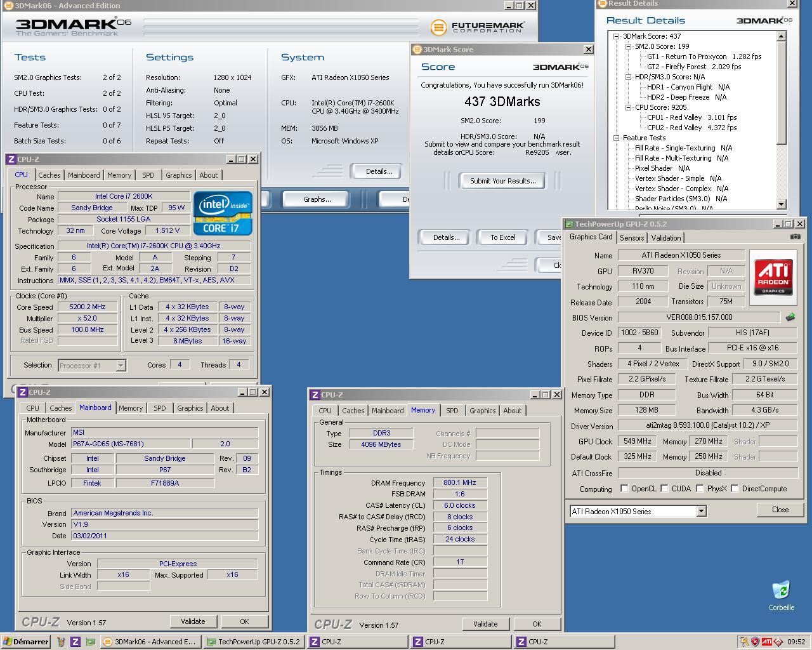
Task: Open the Graphics tab in the CPU-Z Memory window
Action: pyautogui.click(x=482, y=411)
